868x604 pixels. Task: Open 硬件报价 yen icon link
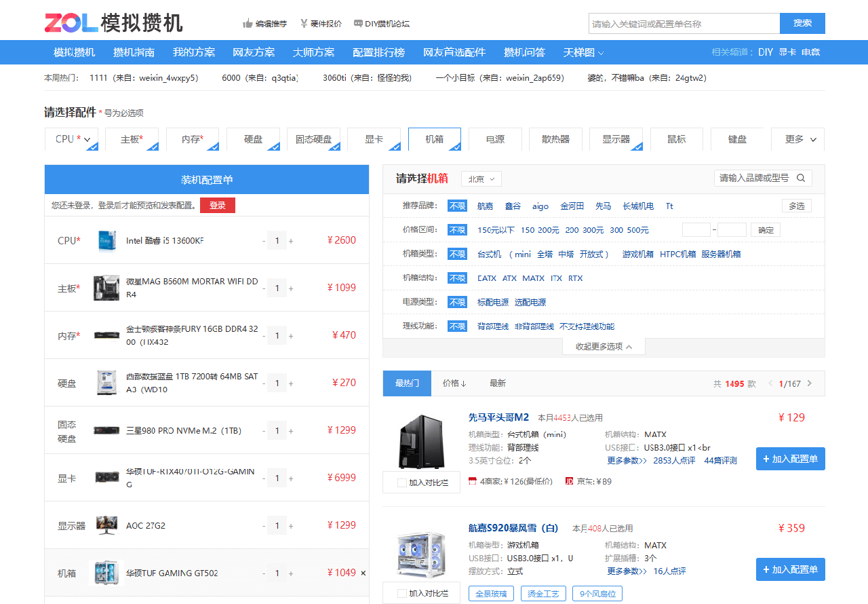coord(321,24)
